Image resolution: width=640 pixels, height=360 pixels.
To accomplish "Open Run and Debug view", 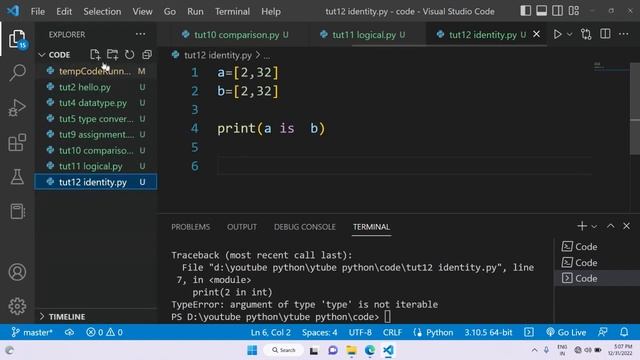I will point(17,108).
